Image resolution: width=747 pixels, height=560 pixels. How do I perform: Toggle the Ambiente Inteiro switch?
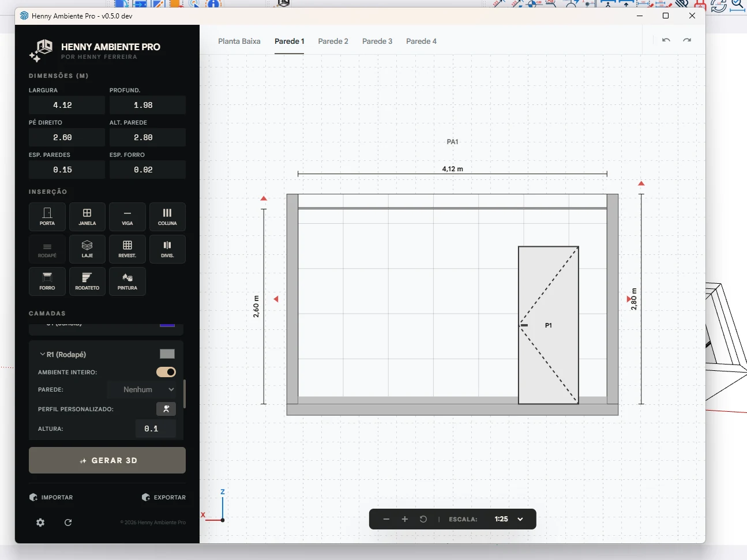[x=166, y=372]
